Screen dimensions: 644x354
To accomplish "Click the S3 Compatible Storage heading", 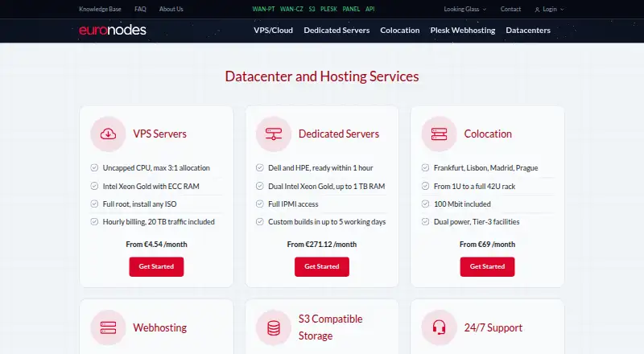I will pyautogui.click(x=331, y=327).
